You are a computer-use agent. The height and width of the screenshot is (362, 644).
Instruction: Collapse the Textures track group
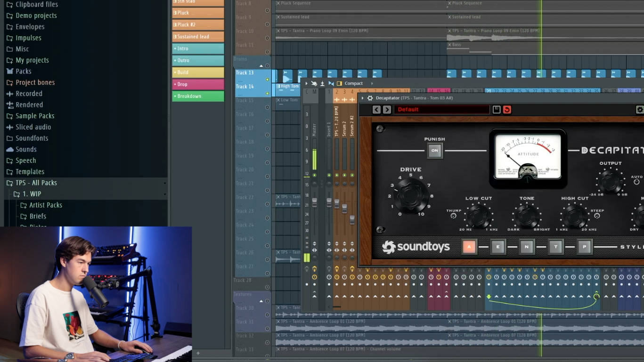[x=261, y=301]
